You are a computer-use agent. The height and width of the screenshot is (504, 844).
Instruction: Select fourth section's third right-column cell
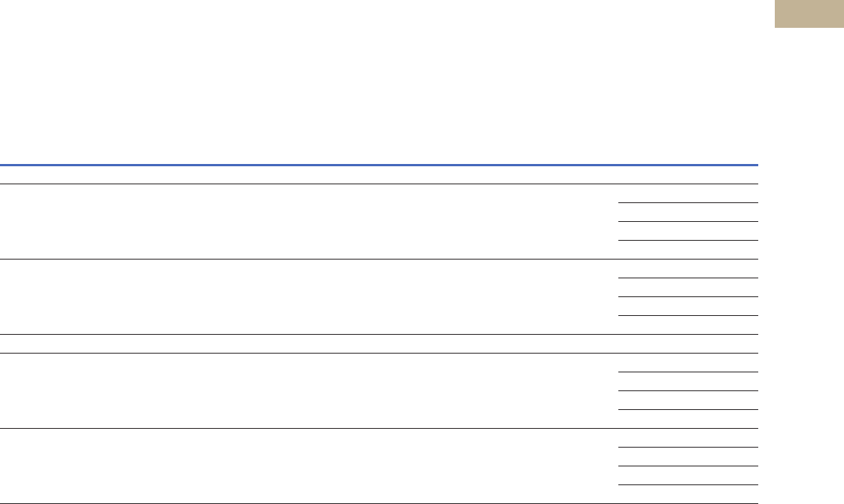[688, 475]
